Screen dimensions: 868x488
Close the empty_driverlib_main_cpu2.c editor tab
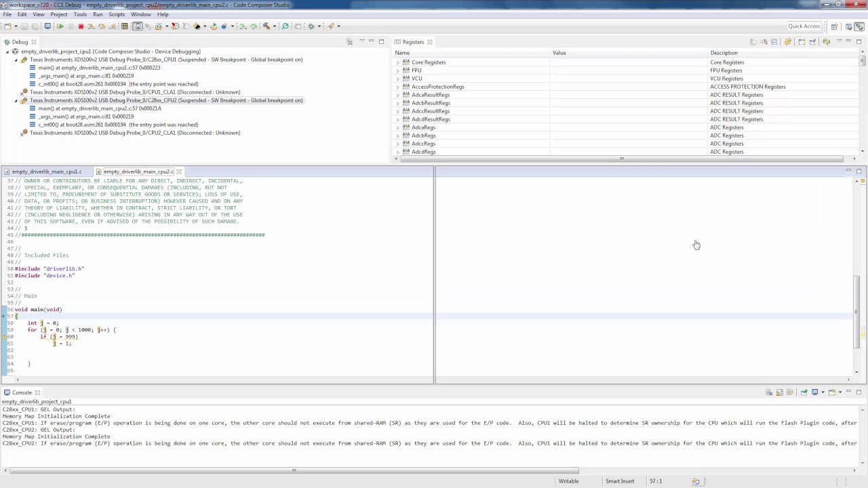(x=179, y=171)
